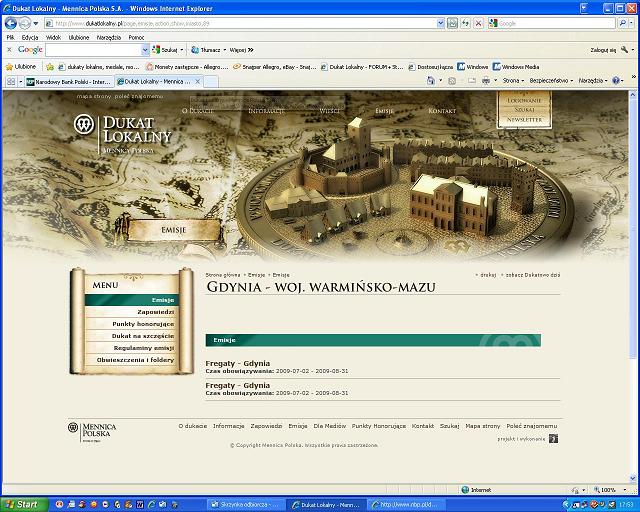Open the Strona dropdown menu
640x512 pixels.
pyautogui.click(x=513, y=81)
